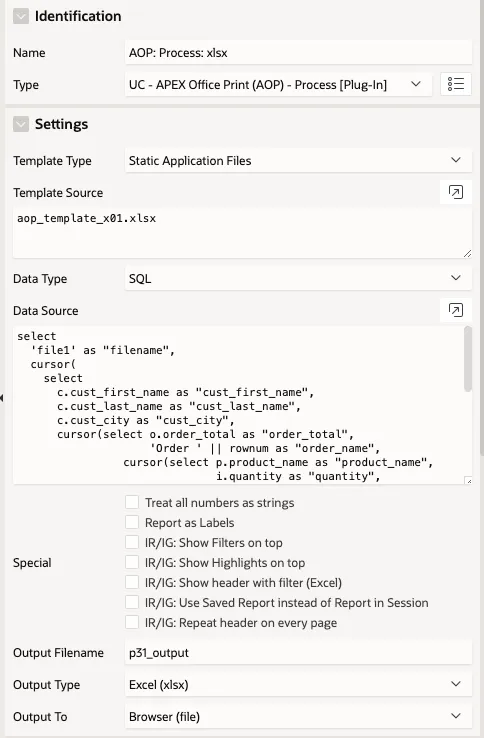Tick IR/IG: Show Filters on top
Viewport: 484px width, 738px height.
point(132,542)
